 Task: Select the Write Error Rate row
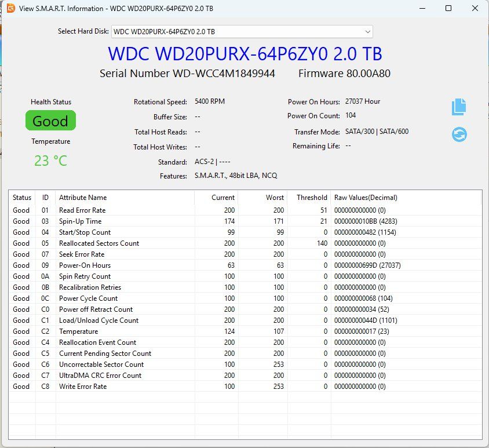point(245,387)
